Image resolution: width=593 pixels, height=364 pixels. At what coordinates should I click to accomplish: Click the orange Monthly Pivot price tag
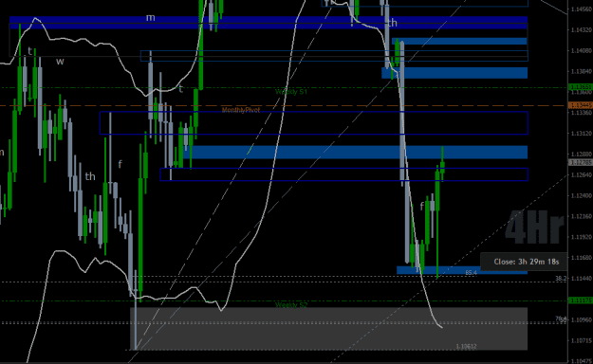tap(581, 105)
